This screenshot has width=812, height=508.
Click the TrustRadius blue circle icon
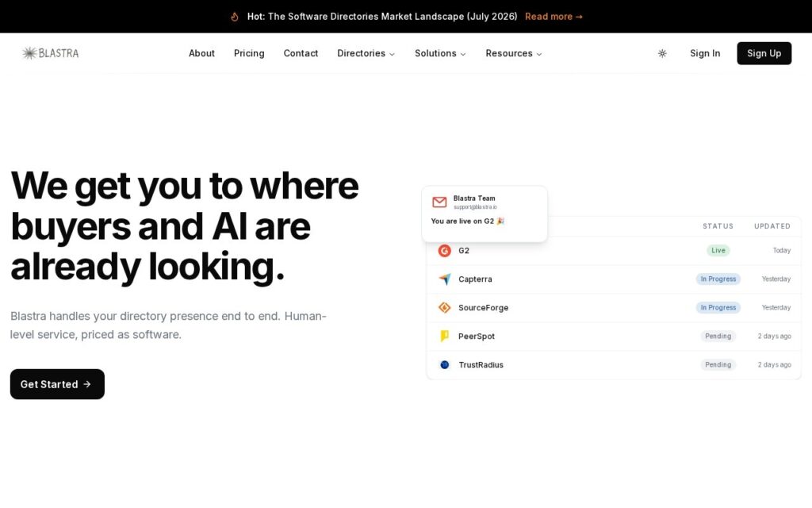click(444, 364)
